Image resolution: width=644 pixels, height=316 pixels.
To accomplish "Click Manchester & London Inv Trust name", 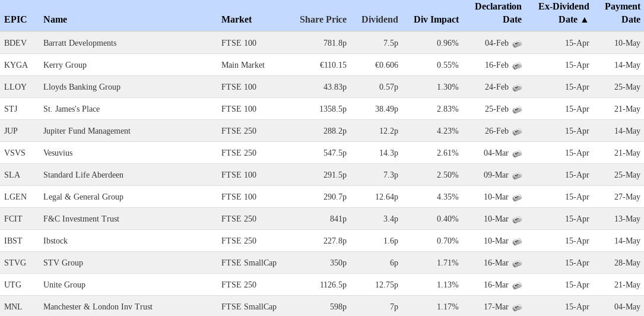I will point(98,307).
